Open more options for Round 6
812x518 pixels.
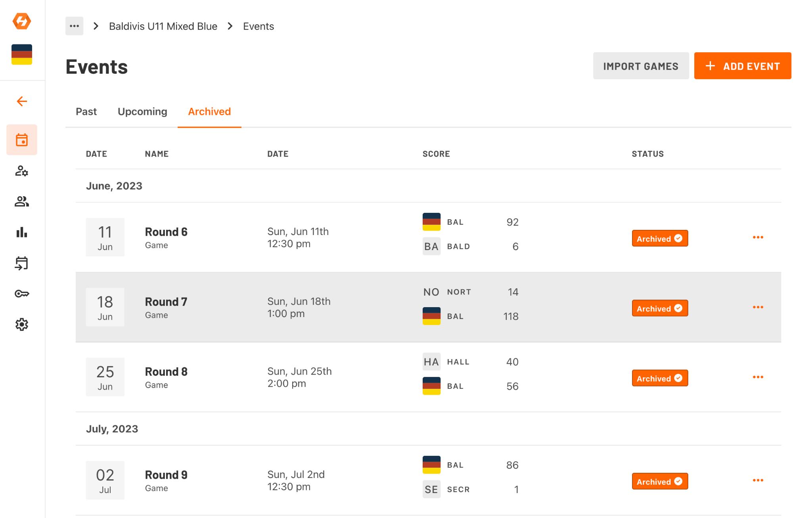click(758, 237)
